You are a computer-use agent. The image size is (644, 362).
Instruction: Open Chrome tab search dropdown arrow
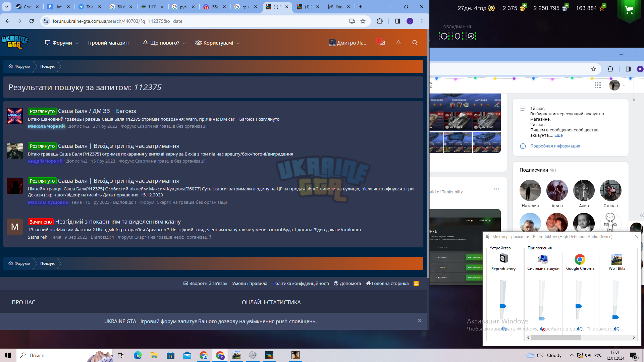pos(7,7)
